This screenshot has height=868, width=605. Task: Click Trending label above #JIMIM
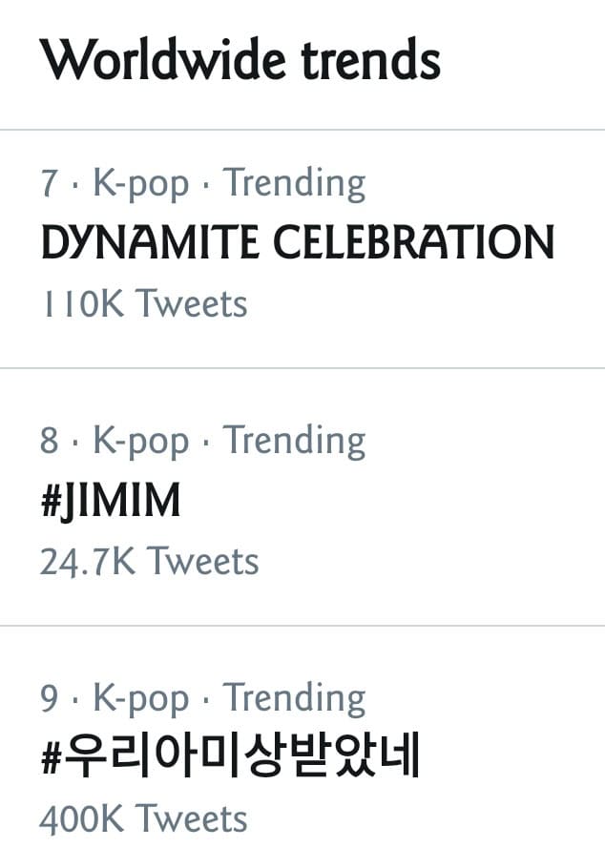[x=294, y=442]
